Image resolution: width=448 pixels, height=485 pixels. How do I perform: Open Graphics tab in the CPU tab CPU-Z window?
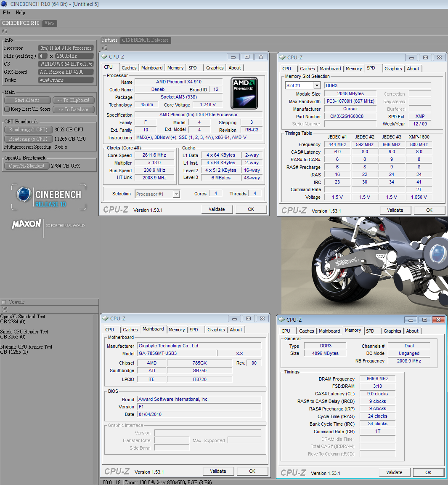(x=215, y=68)
